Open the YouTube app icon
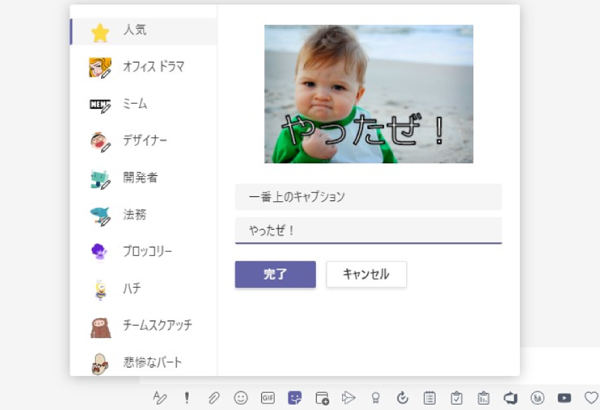Screen dimensions: 600x410 564,398
